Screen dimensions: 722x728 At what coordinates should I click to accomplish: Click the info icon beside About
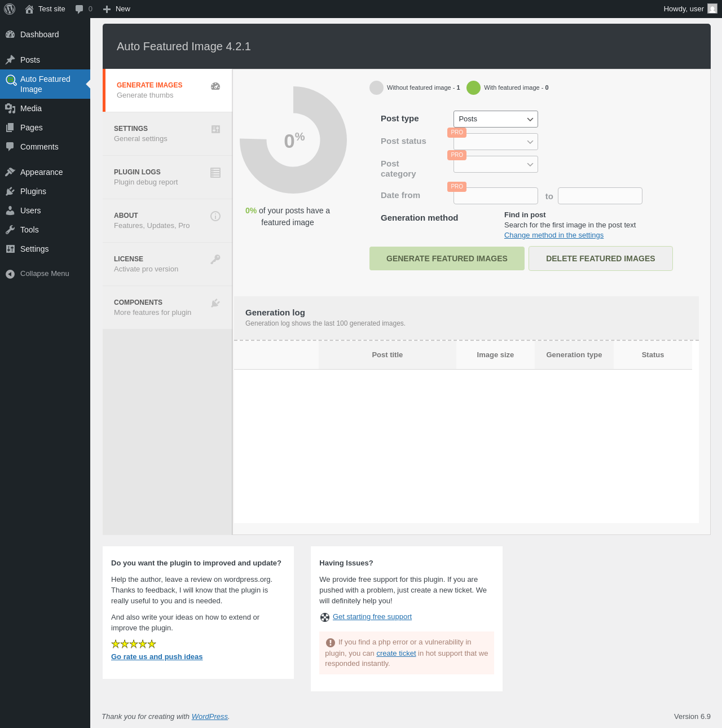click(215, 216)
